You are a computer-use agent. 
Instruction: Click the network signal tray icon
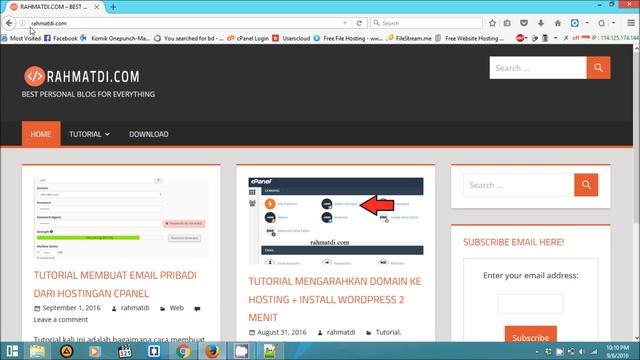point(594,351)
